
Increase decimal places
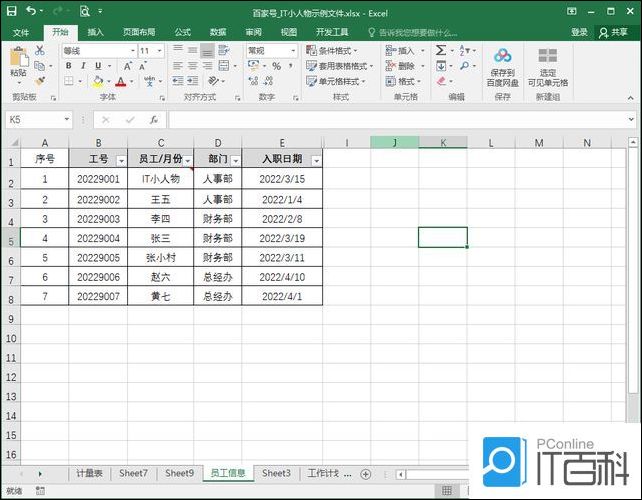click(x=253, y=81)
